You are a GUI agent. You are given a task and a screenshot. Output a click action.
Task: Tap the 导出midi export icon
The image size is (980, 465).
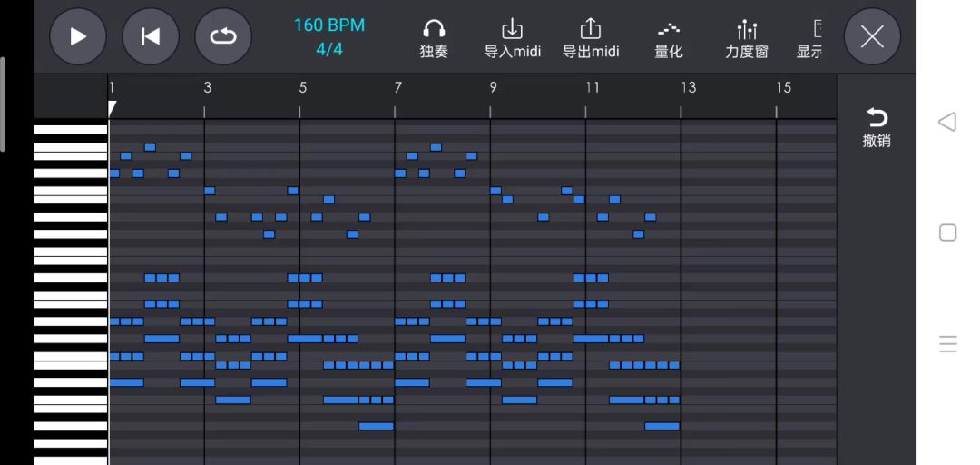(591, 38)
